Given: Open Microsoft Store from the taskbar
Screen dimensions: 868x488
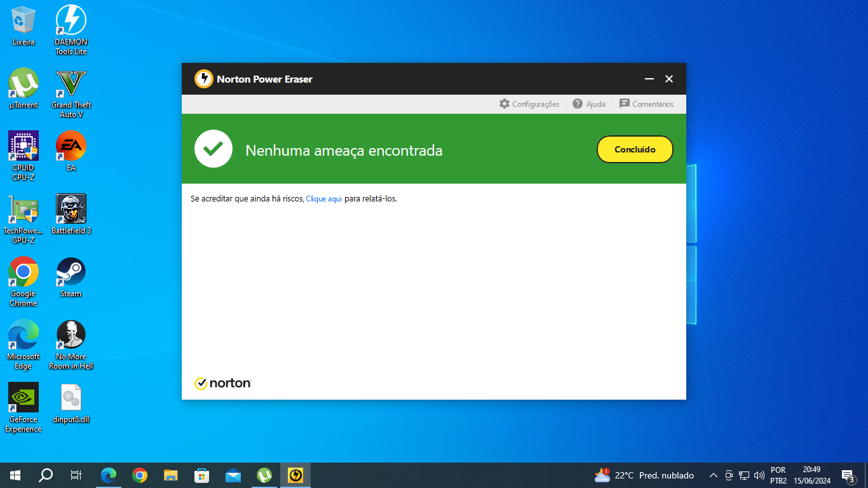Looking at the screenshot, I should [202, 475].
